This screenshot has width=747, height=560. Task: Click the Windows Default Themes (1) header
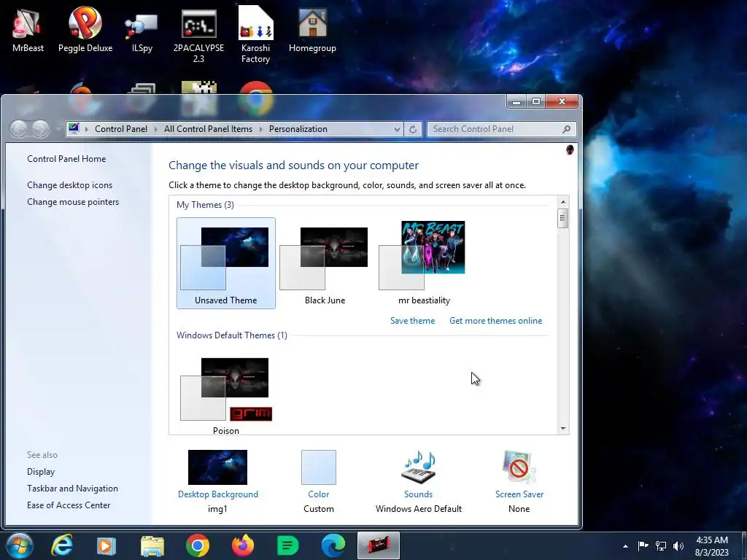(232, 335)
